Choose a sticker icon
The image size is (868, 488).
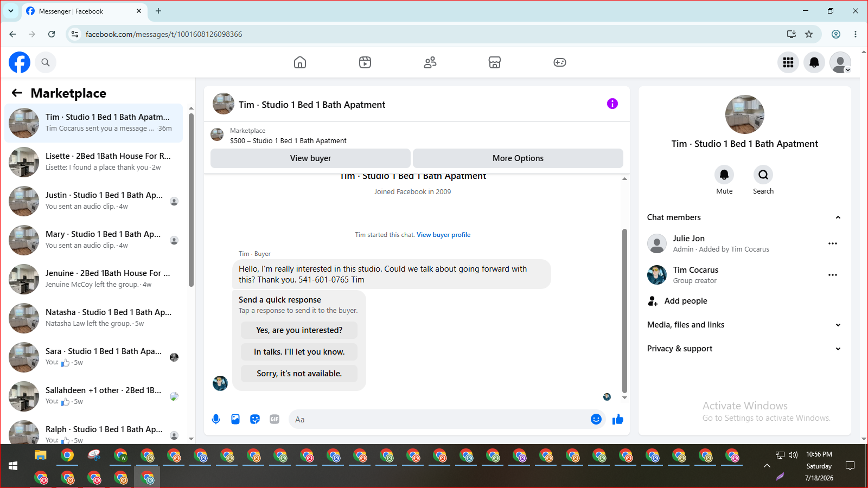pyautogui.click(x=255, y=419)
